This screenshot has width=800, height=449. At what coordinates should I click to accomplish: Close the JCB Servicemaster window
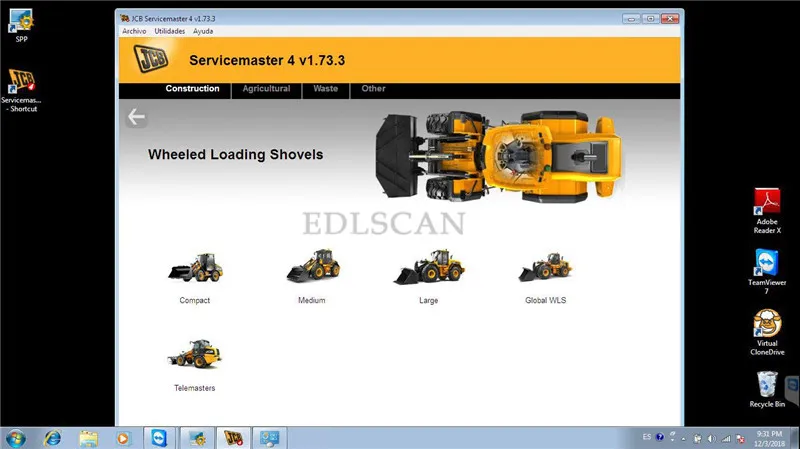point(670,19)
